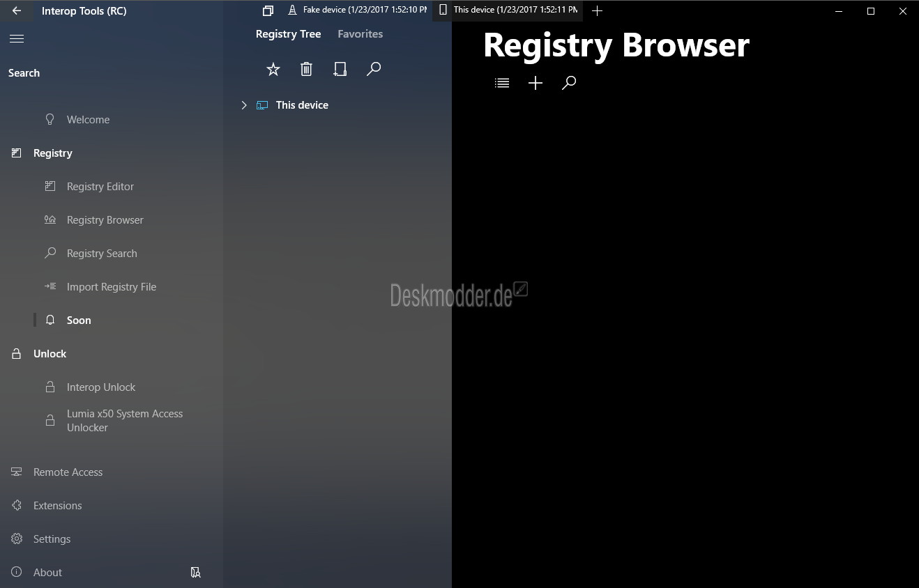Click the list view icon under Registry Browser
Image resolution: width=919 pixels, height=588 pixels.
(502, 83)
